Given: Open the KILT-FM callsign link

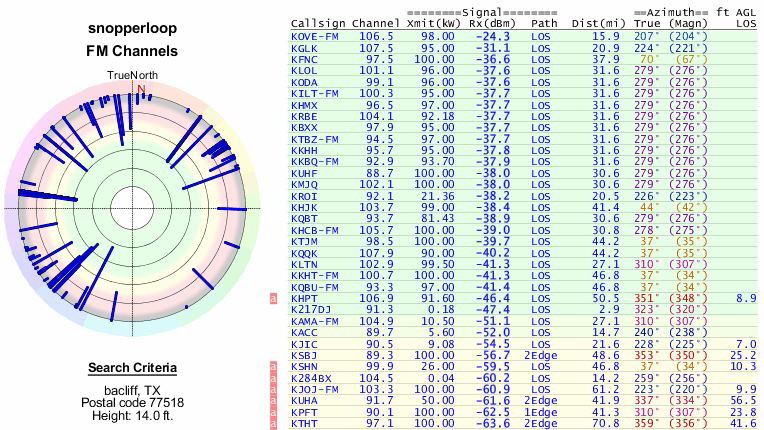Looking at the screenshot, I should point(311,93).
